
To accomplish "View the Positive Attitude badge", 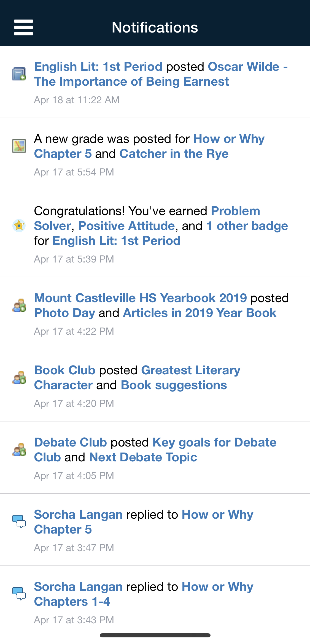I will click(x=126, y=226).
